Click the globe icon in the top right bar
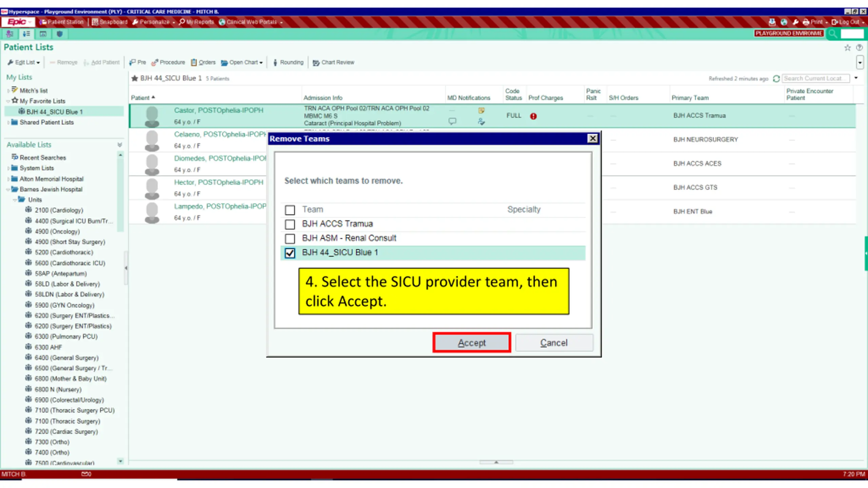The image size is (868, 488). pos(784,22)
